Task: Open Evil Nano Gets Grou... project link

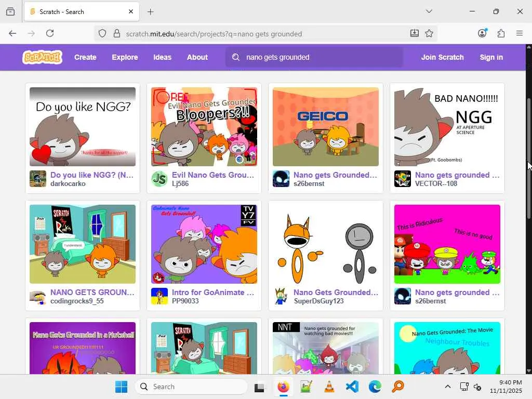Action: [x=213, y=175]
